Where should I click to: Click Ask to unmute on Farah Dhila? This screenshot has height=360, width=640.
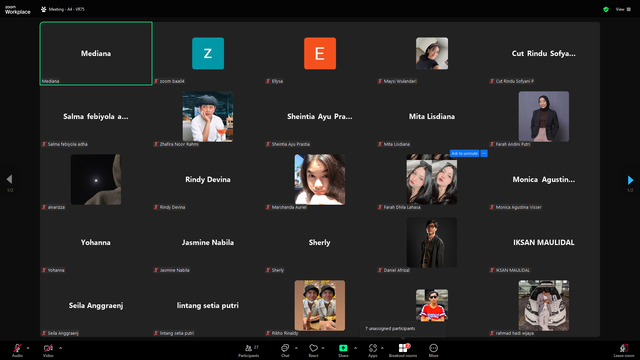coord(464,153)
